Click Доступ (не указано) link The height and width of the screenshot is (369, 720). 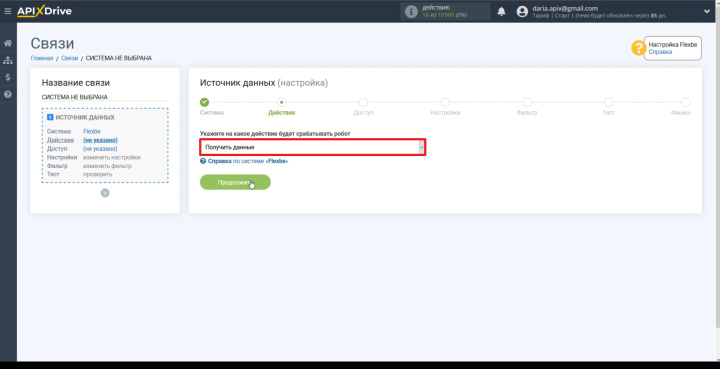click(x=100, y=149)
